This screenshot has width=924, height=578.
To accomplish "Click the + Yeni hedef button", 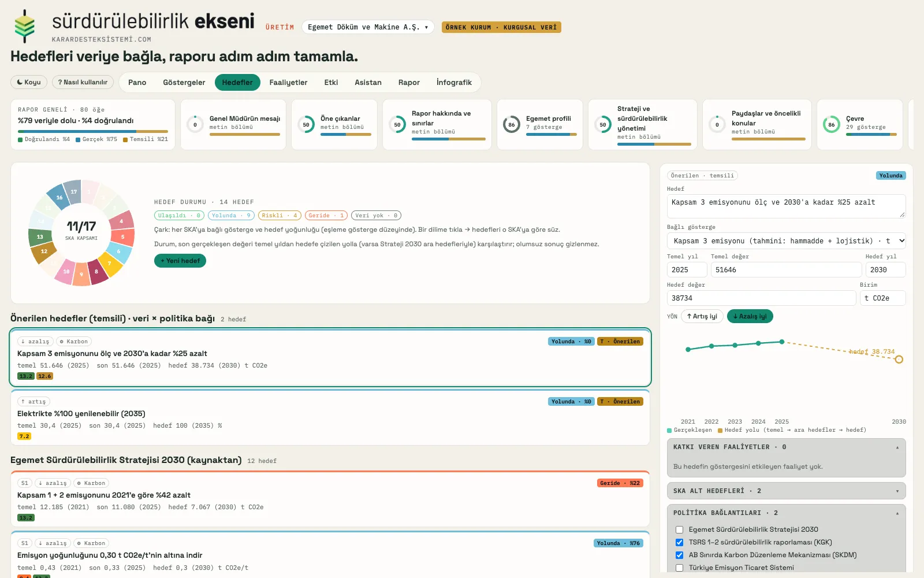I will [180, 261].
